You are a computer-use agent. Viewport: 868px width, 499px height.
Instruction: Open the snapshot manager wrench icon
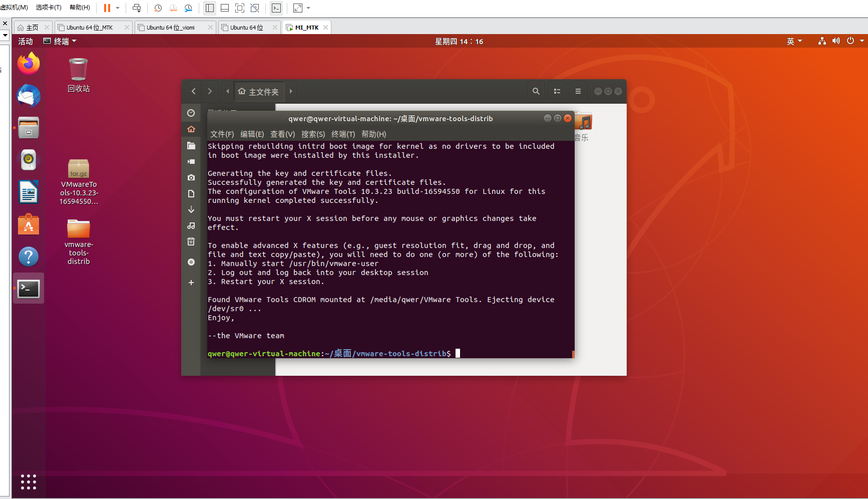click(x=188, y=8)
